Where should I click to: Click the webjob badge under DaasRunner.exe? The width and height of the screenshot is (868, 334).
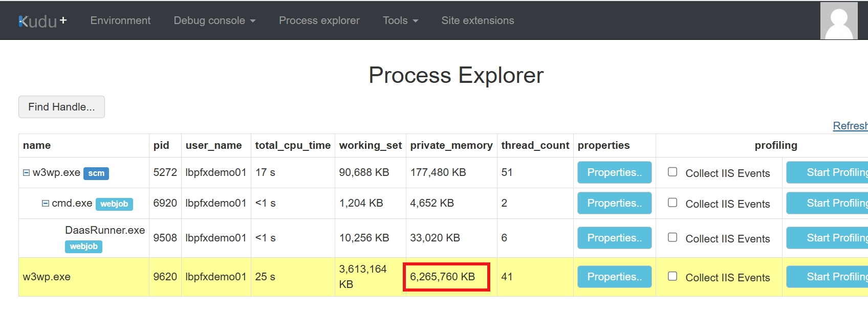tap(83, 247)
